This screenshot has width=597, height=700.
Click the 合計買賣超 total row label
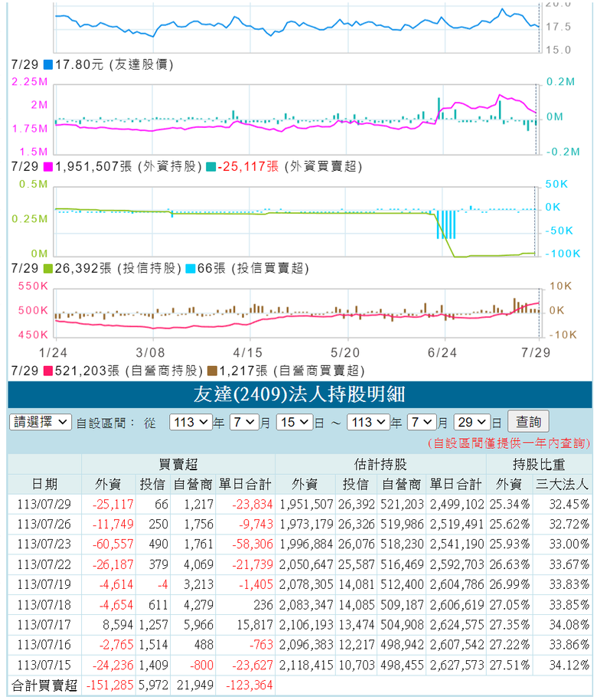tap(44, 685)
